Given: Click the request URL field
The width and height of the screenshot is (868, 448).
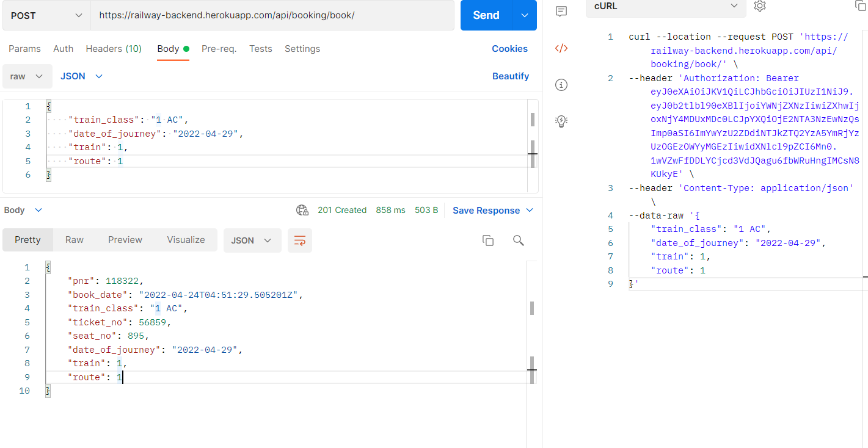Looking at the screenshot, I should pos(272,15).
